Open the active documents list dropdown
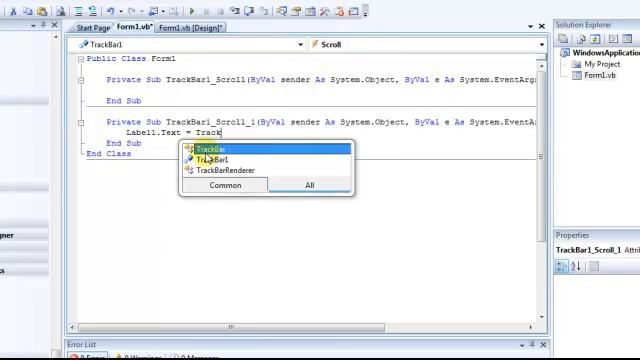The image size is (640, 360). (x=530, y=26)
